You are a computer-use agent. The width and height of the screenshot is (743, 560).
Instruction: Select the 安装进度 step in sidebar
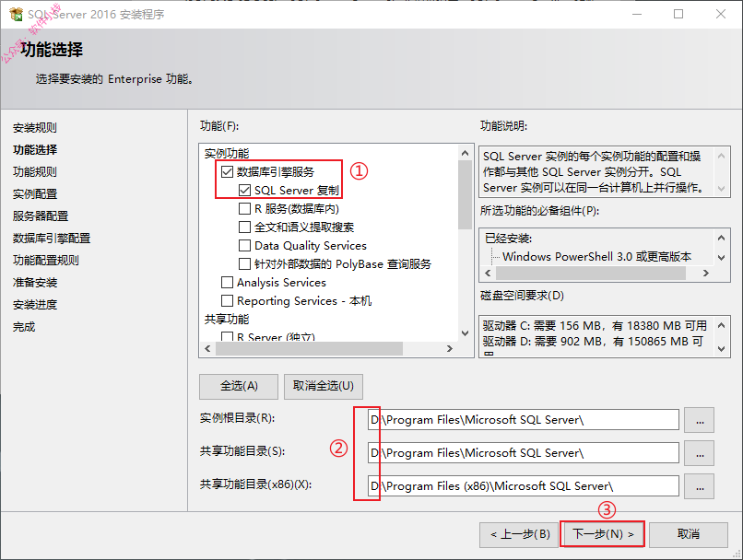[x=35, y=304]
